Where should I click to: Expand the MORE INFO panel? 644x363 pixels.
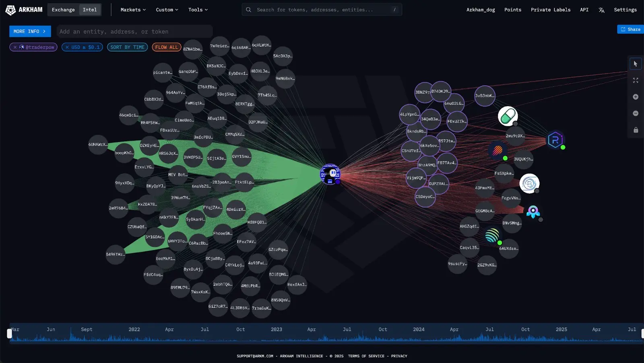click(30, 31)
